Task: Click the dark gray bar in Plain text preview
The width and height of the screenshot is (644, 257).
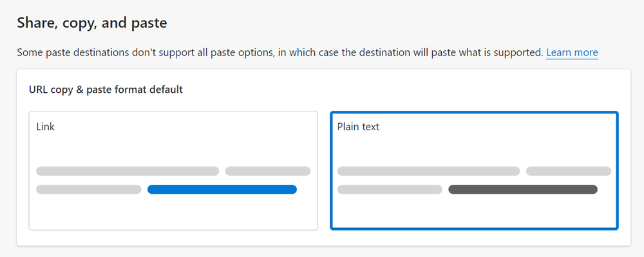Action: (523, 189)
